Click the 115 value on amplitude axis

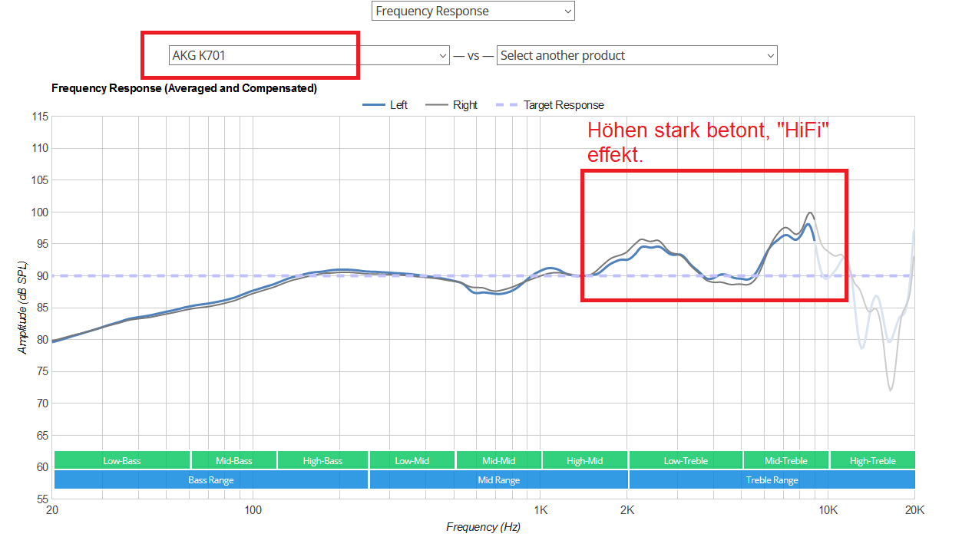40,117
